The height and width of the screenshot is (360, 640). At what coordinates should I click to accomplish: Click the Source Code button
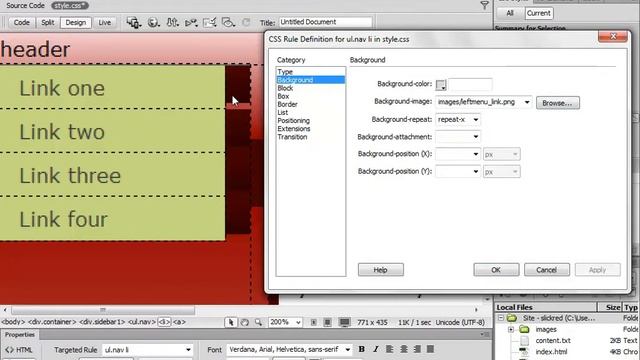click(x=25, y=6)
